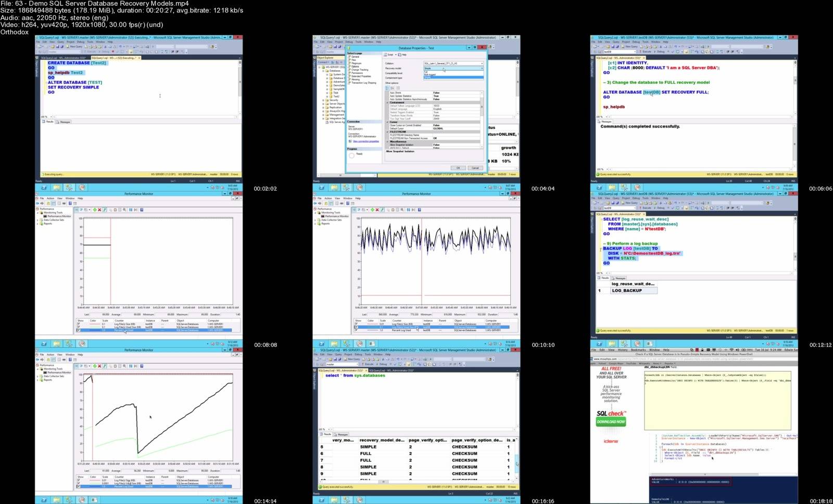Click Freeze Display pause icon in 00:10:10 frame

click(x=408, y=210)
